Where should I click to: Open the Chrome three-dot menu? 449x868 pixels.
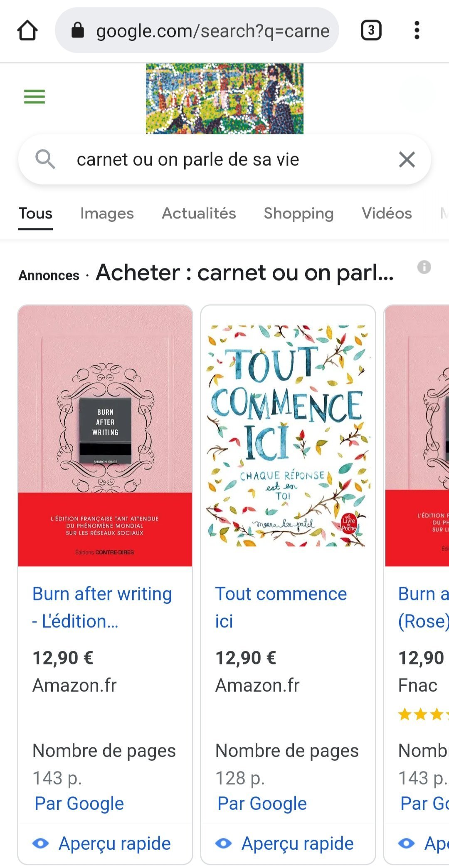(417, 30)
